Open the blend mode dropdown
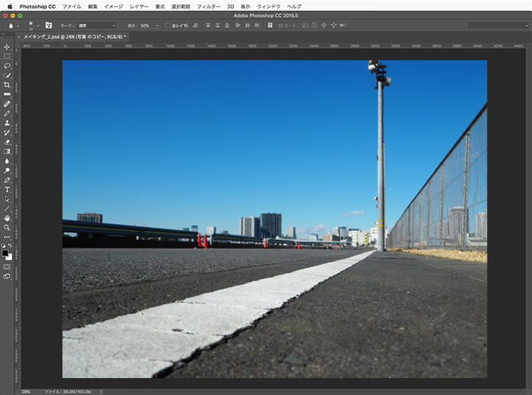 97,26
